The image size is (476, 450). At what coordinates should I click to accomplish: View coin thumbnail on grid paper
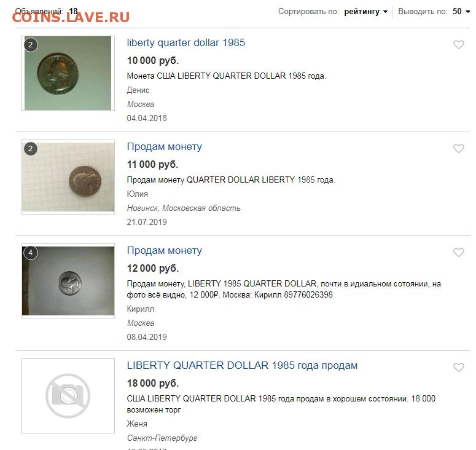[x=68, y=177]
